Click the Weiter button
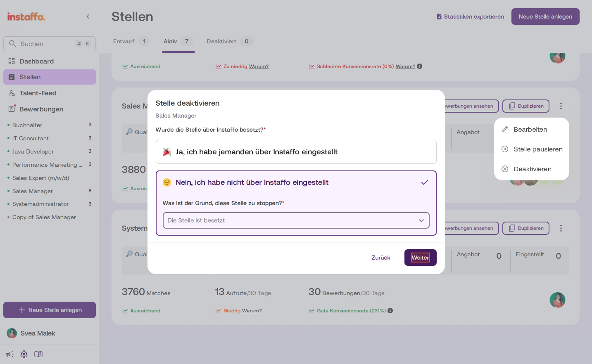 [x=421, y=258]
